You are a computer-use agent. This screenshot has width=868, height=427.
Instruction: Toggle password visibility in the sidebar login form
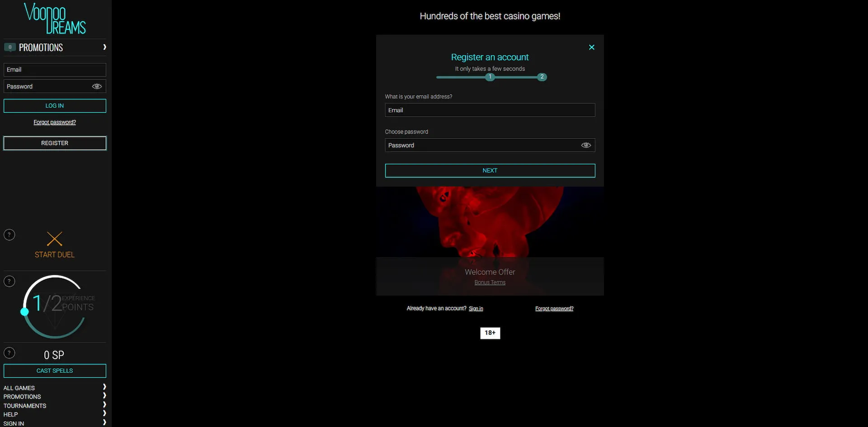(97, 86)
